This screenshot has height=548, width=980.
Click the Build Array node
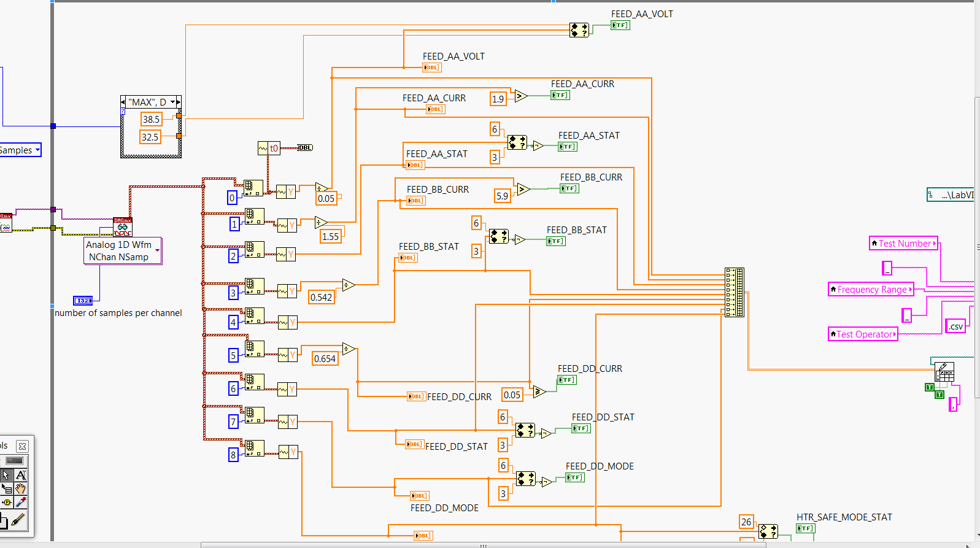pos(735,292)
